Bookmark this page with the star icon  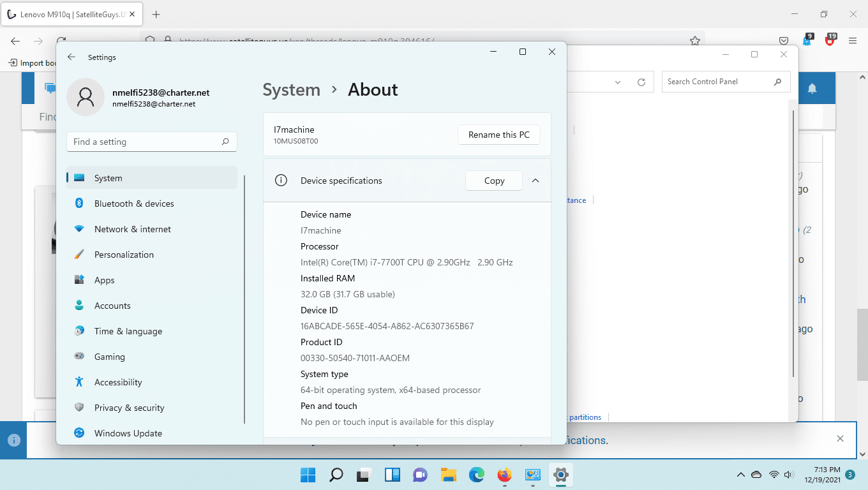pyautogui.click(x=694, y=40)
